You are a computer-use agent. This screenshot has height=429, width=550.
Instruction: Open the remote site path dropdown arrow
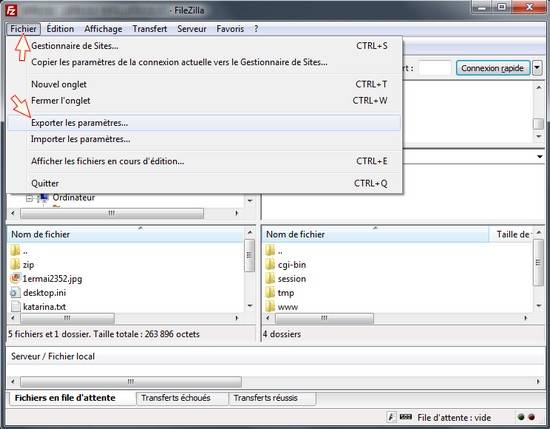540,157
